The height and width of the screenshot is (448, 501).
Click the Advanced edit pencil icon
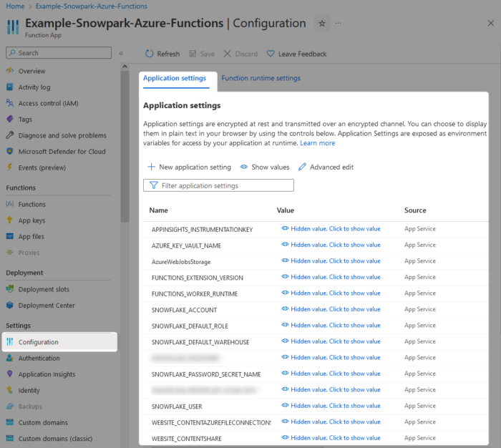click(x=302, y=167)
